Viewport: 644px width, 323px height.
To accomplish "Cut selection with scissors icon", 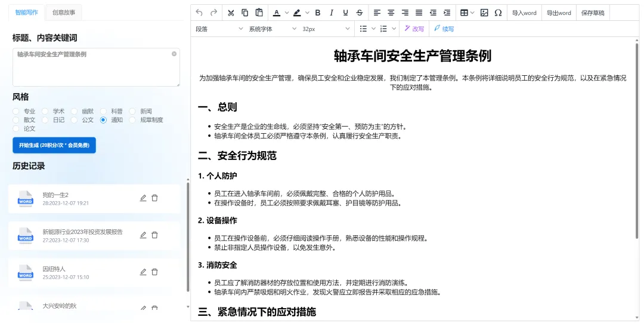I will click(231, 13).
